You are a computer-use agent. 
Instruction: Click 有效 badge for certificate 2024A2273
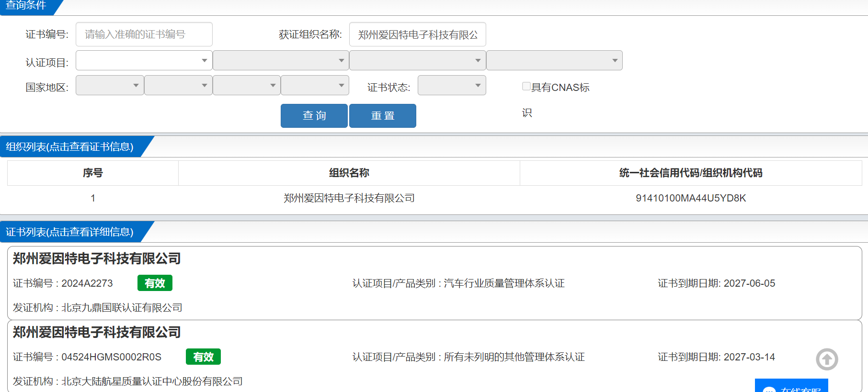click(155, 283)
